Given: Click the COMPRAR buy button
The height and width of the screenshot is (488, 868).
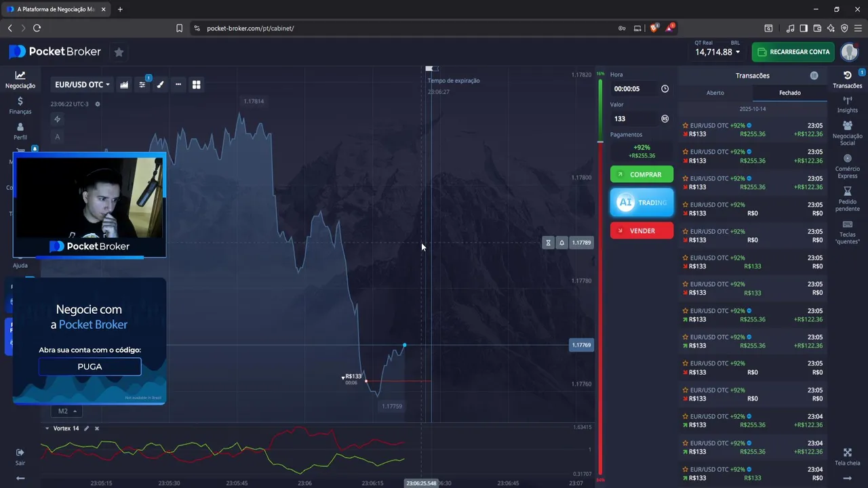Looking at the screenshot, I should pos(642,175).
